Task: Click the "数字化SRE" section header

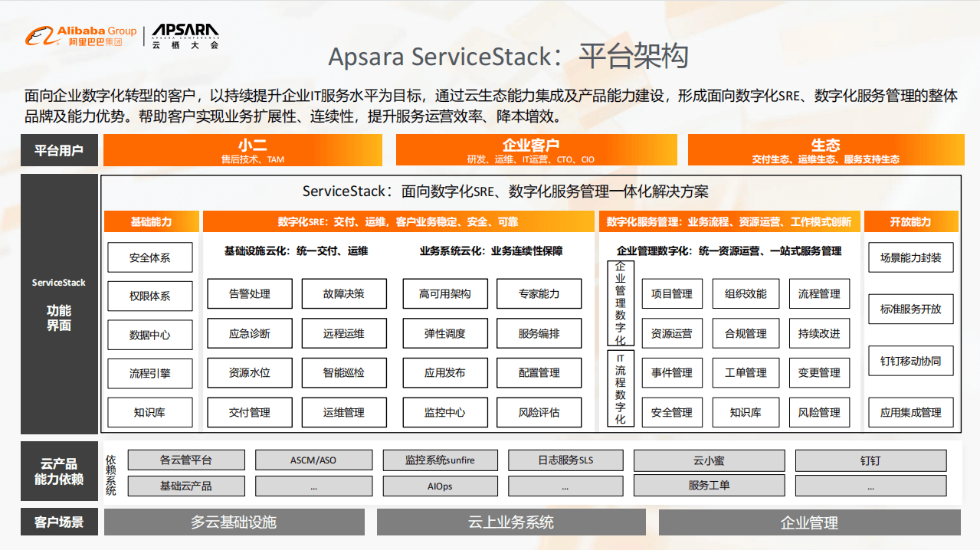Action: click(398, 222)
